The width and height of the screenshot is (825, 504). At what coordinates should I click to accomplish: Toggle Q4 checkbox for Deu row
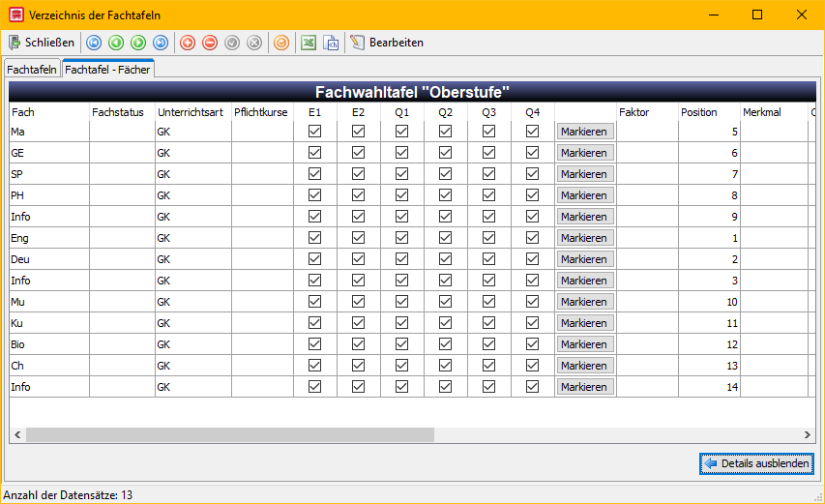coord(533,259)
